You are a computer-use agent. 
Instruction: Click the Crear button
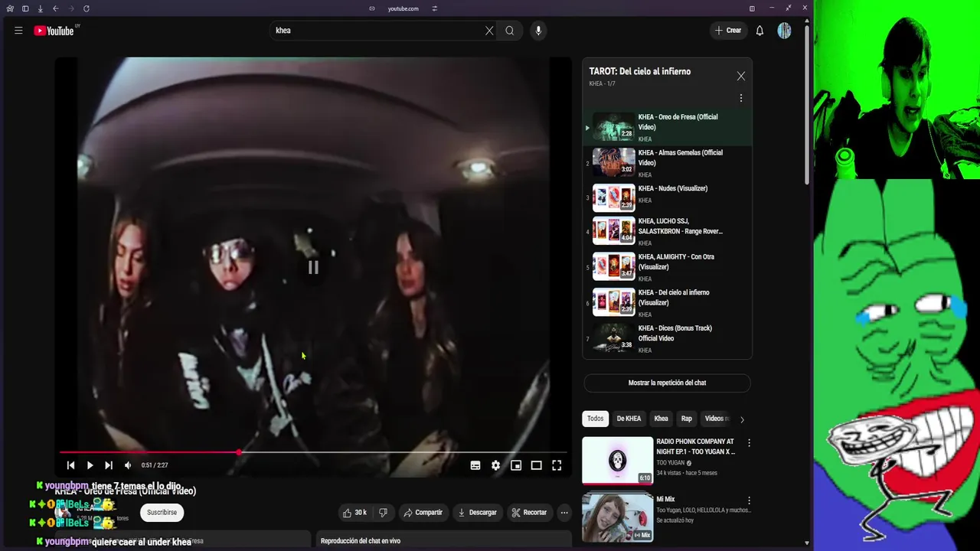[728, 31]
